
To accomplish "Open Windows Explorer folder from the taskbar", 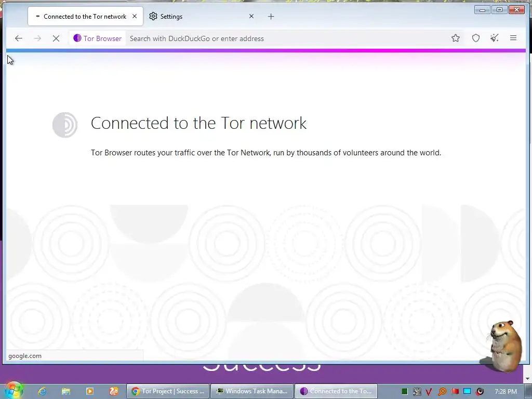I will [x=66, y=391].
